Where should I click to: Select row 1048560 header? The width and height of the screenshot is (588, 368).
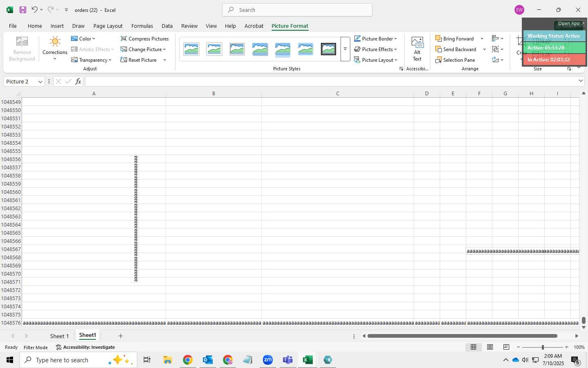(11, 192)
